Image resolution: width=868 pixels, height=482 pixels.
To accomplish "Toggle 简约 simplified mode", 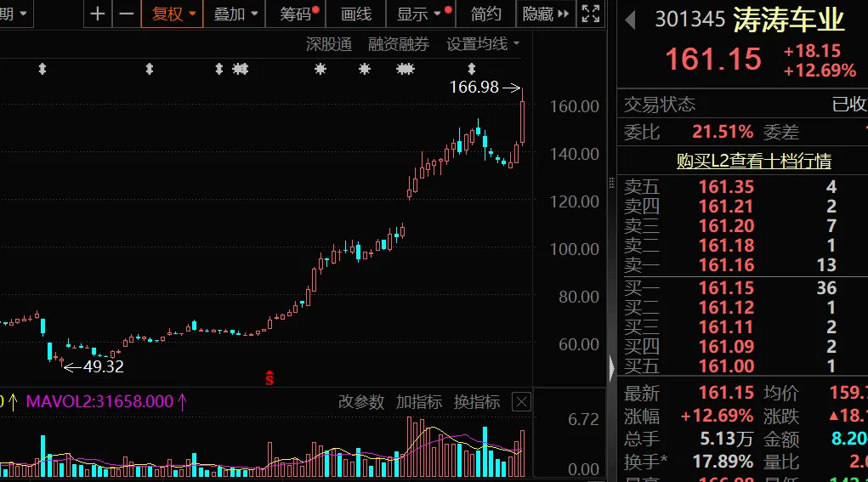I will (x=485, y=14).
